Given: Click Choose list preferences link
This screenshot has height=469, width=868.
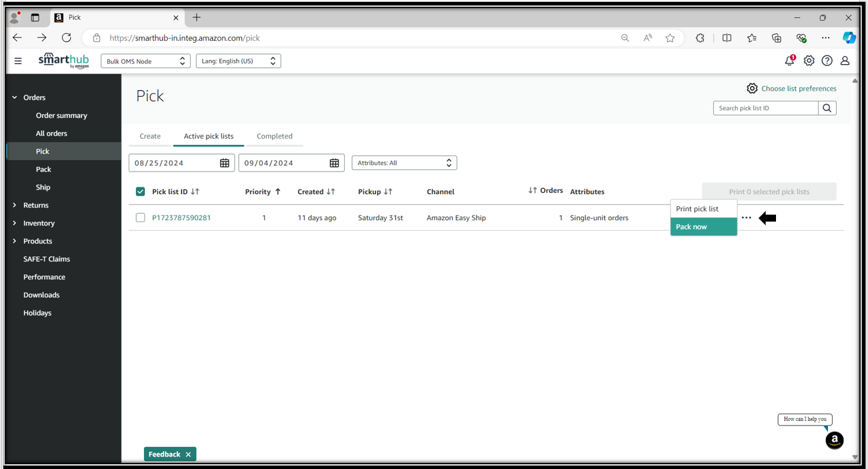Looking at the screenshot, I should pos(798,88).
